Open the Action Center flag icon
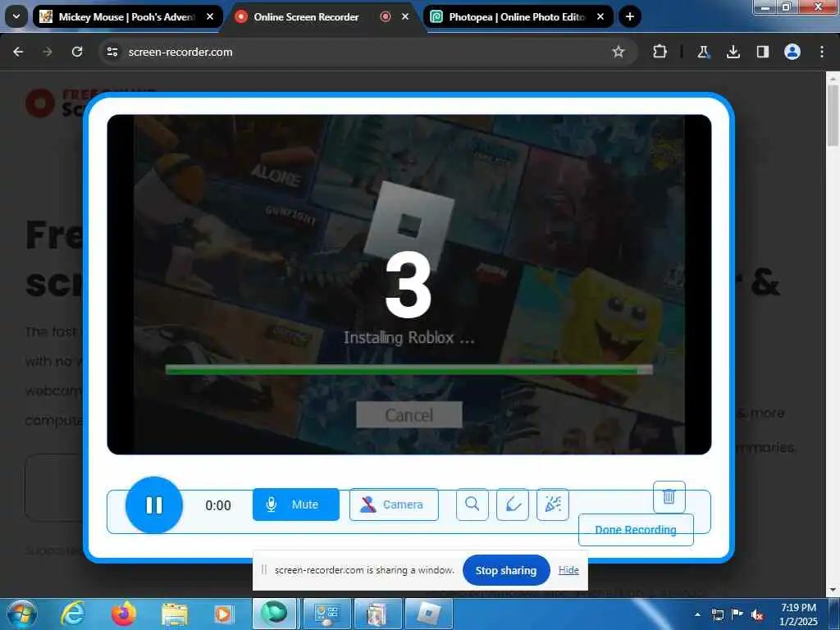 pyautogui.click(x=737, y=614)
